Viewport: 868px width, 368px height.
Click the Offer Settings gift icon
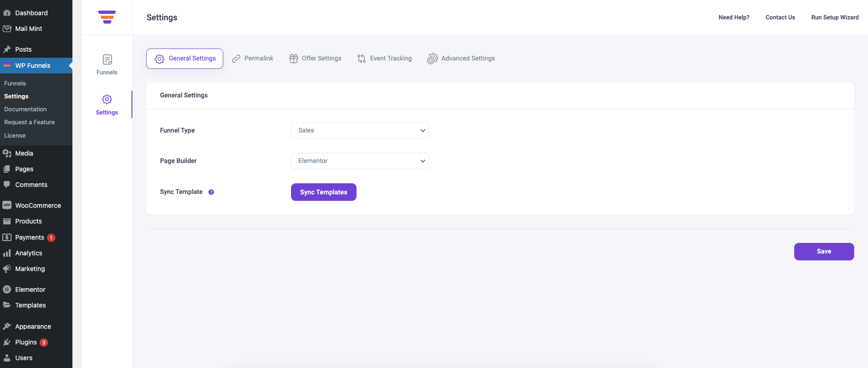point(294,59)
